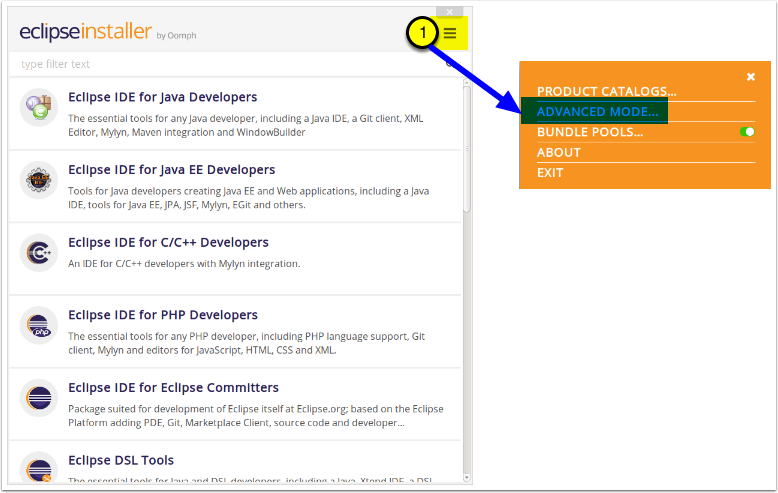The width and height of the screenshot is (778, 493).
Task: Open Bundle Pools menu entry
Action: pos(590,132)
